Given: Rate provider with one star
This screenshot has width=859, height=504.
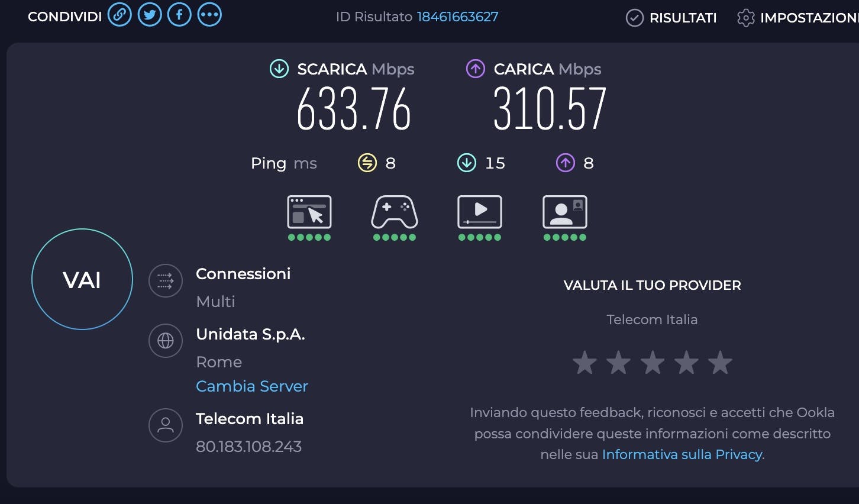Looking at the screenshot, I should pyautogui.click(x=584, y=363).
